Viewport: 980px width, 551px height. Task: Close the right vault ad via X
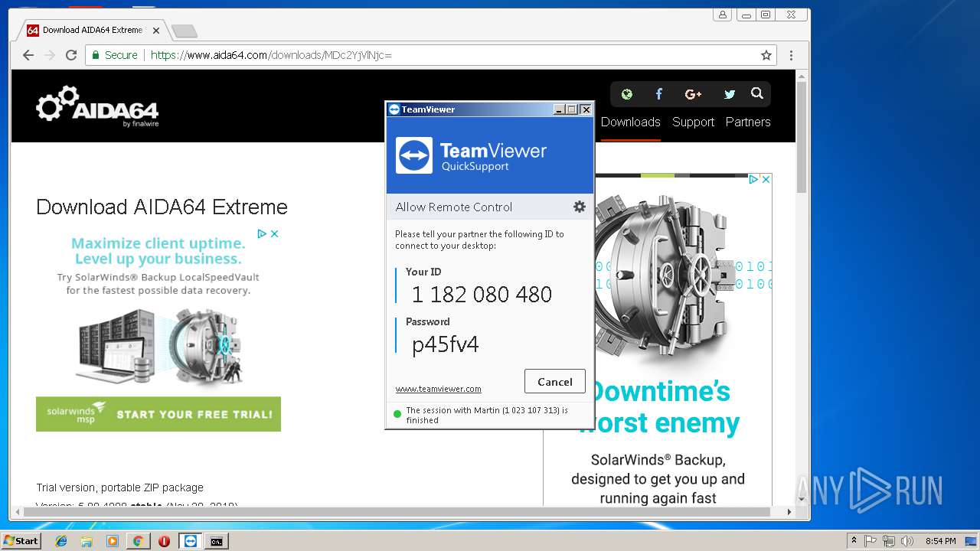766,179
